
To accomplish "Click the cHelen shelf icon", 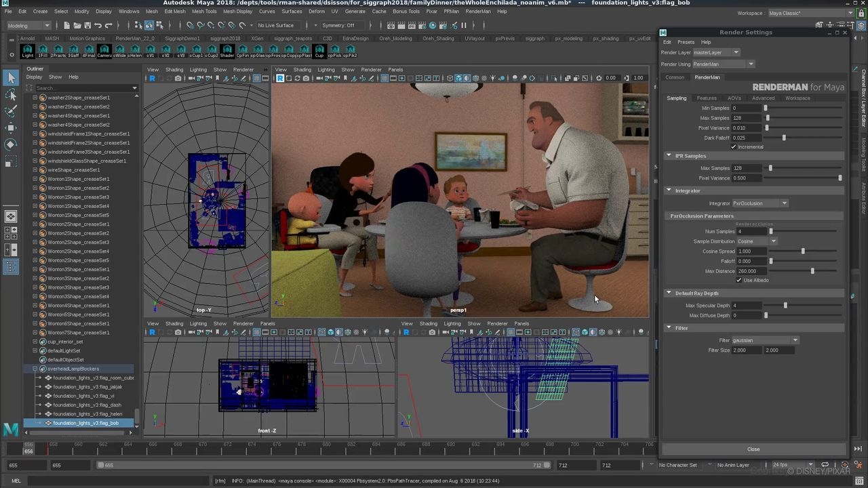I will (x=135, y=51).
